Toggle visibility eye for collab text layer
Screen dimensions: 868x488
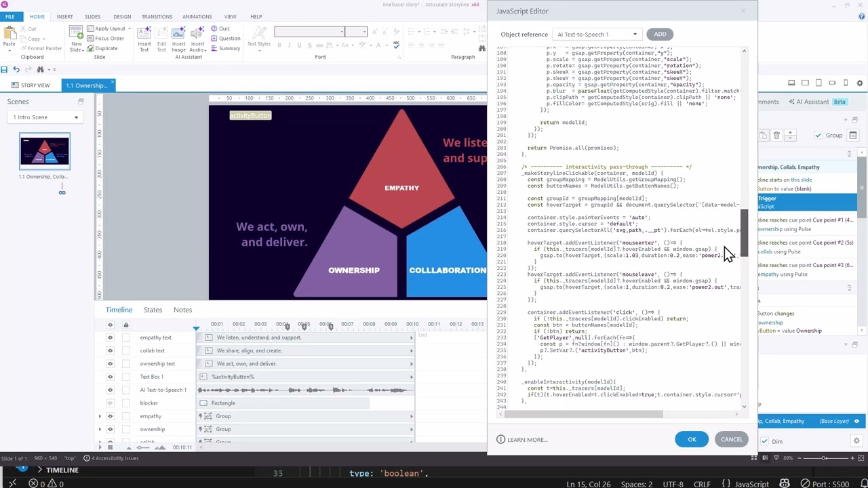click(110, 350)
